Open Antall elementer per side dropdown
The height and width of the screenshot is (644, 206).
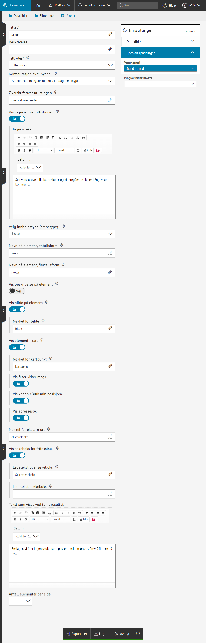tap(21, 601)
